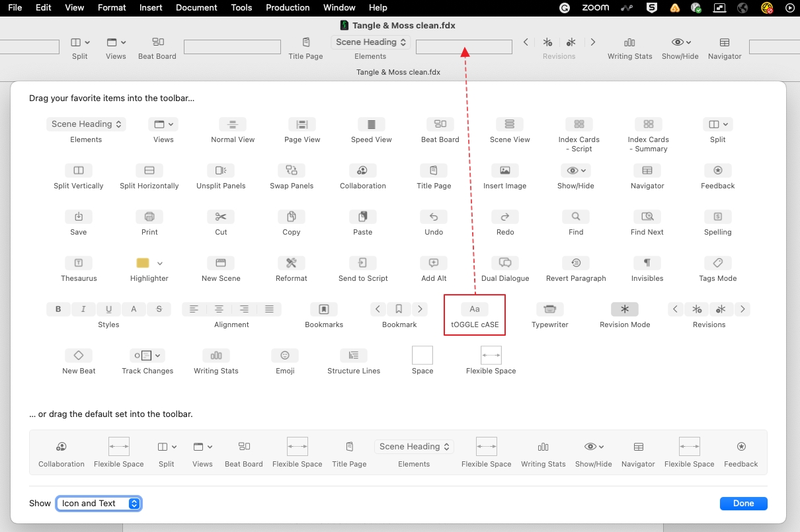Click the tOGGLE cASE icon

pyautogui.click(x=475, y=309)
